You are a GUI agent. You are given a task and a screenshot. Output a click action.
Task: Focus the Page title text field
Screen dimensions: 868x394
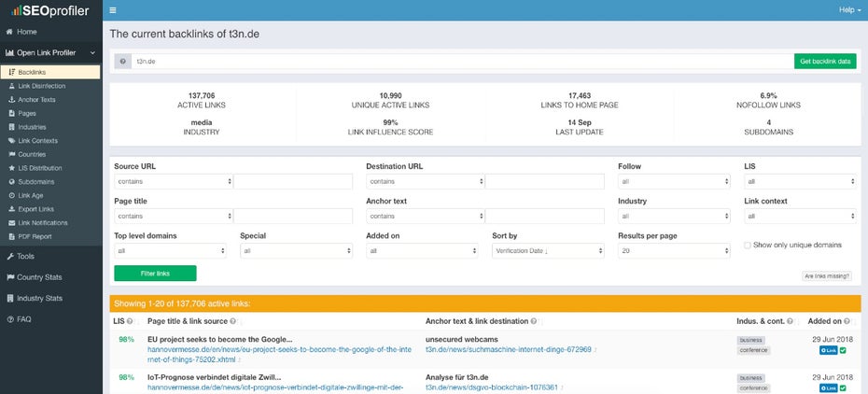tap(293, 216)
